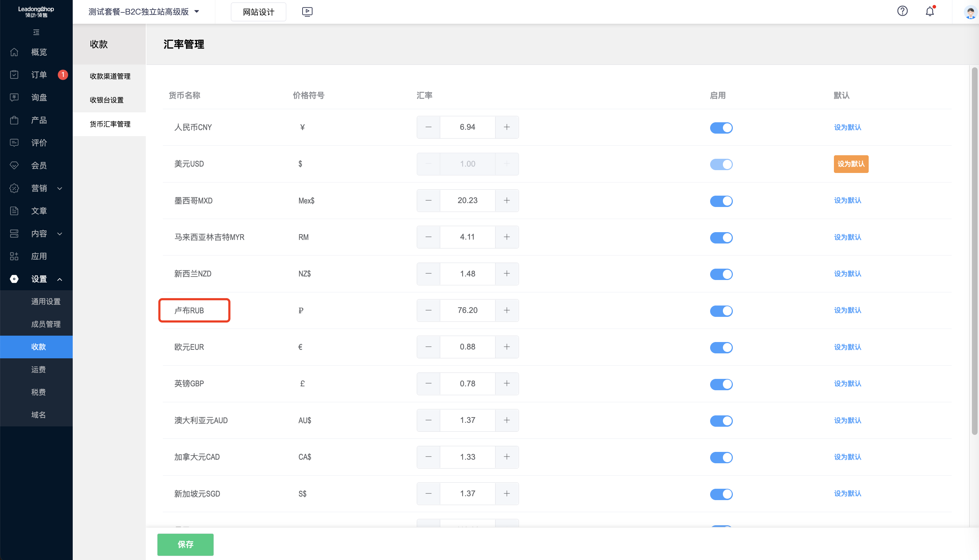Image resolution: width=979 pixels, height=560 pixels.
Task: Open the notifications bell
Action: [x=930, y=11]
